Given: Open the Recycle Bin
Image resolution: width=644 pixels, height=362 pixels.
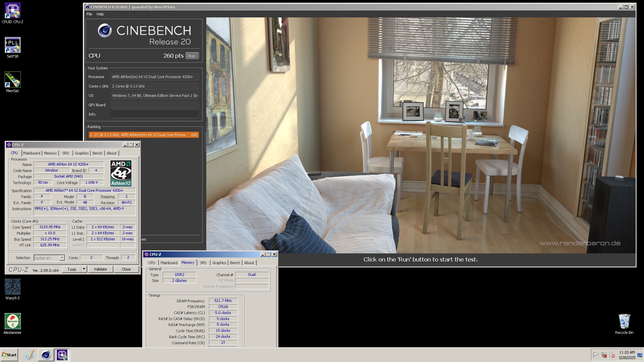Looking at the screenshot, I should [624, 324].
